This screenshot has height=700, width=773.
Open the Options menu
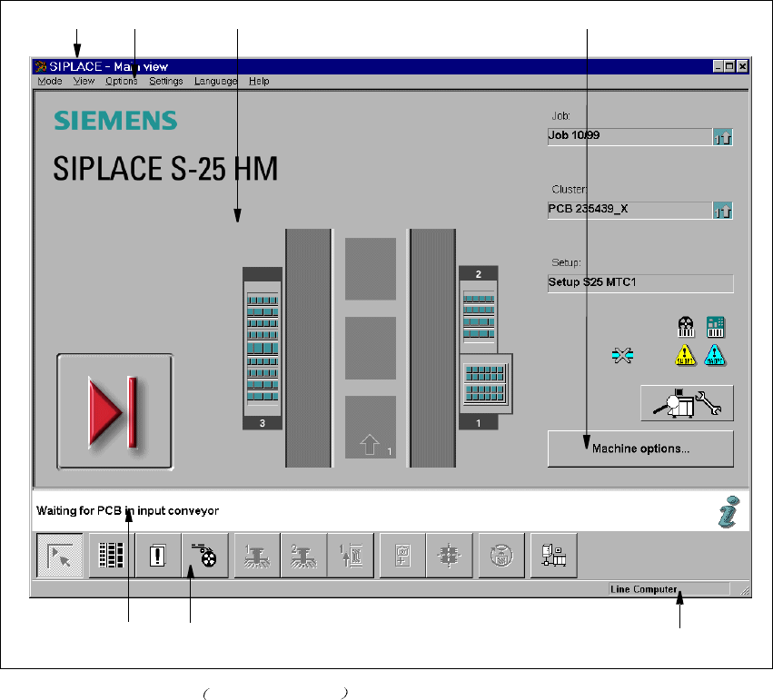[x=122, y=82]
